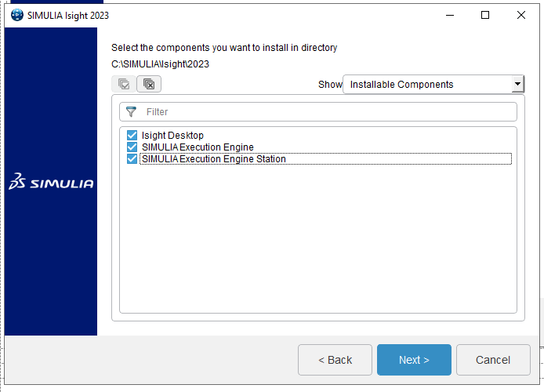Viewport: 544px width, 392px height.
Task: Click the Select All components icon
Action: (x=124, y=84)
